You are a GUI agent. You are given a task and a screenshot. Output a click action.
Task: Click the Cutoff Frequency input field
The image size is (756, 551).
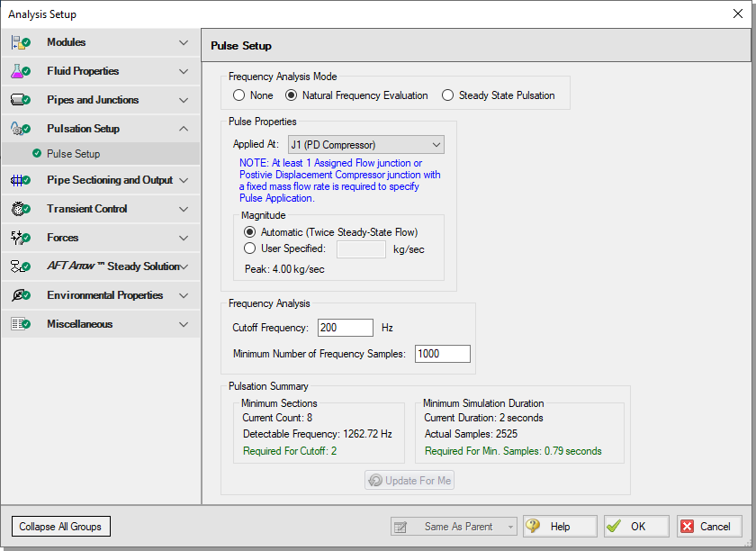click(x=345, y=328)
